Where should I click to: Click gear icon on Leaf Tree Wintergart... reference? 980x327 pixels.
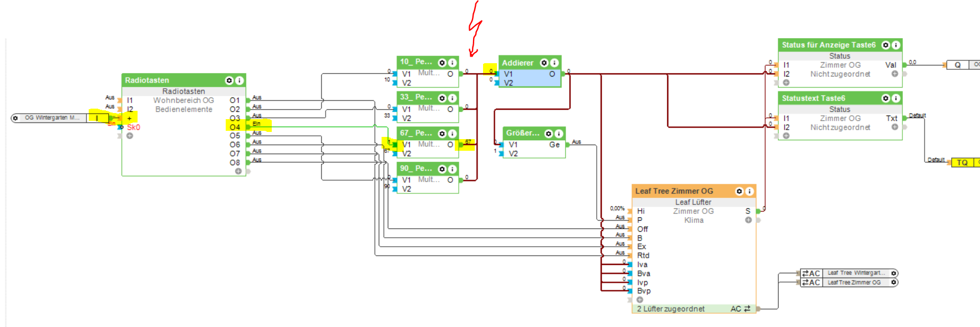[893, 273]
